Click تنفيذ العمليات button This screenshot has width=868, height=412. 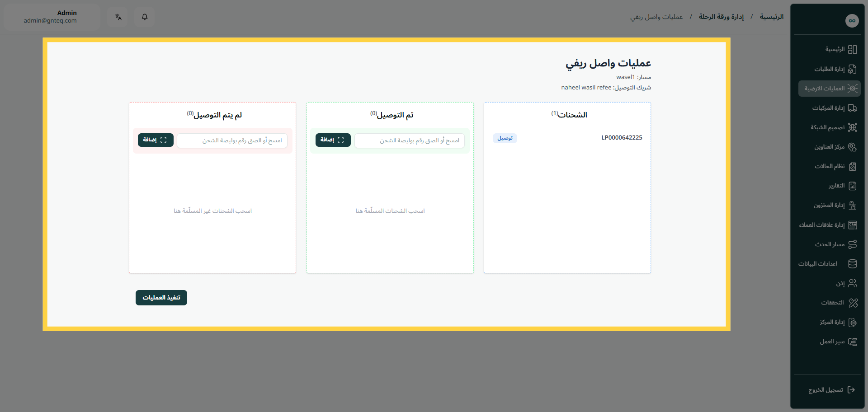161,298
